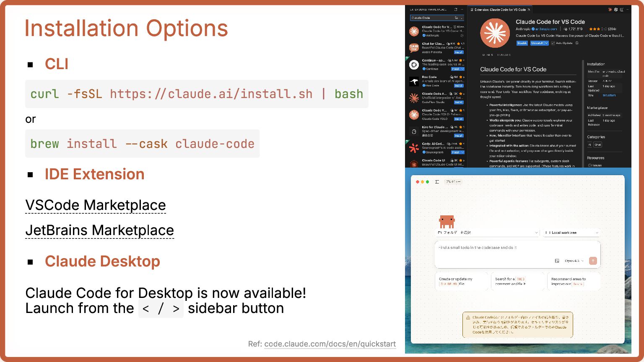This screenshot has height=362, width=644.
Task: Switch to the FEATURES tab
Action: click(504, 55)
